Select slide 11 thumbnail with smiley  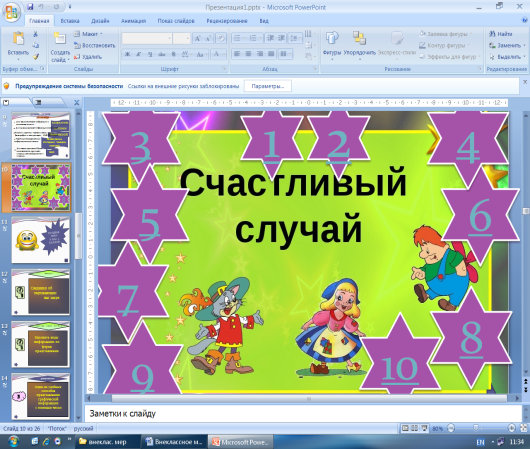tap(41, 240)
